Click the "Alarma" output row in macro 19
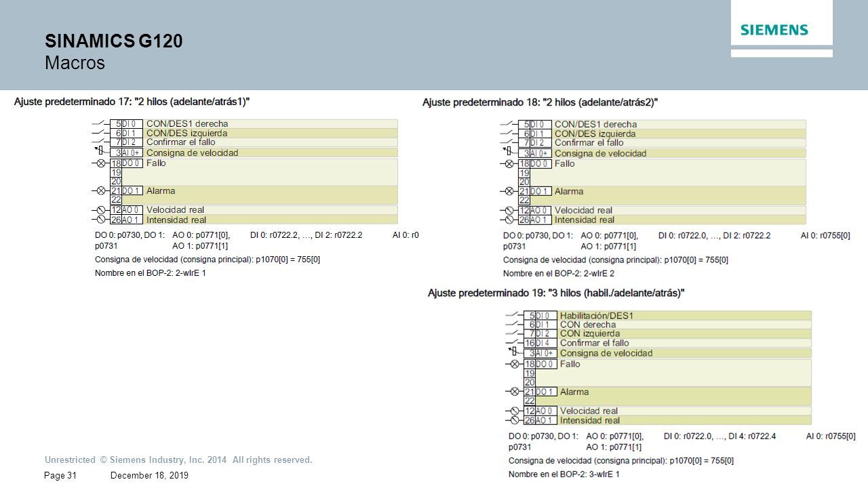The height and width of the screenshot is (488, 868). (x=667, y=396)
